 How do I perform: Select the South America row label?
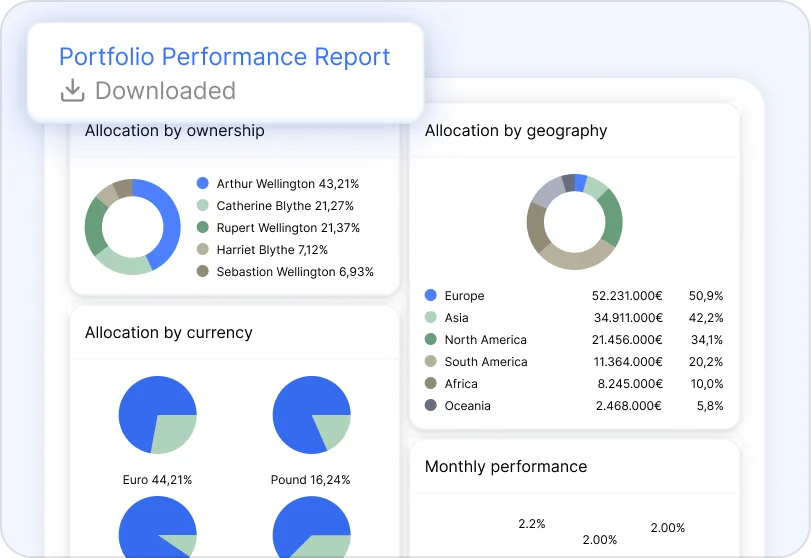point(486,361)
